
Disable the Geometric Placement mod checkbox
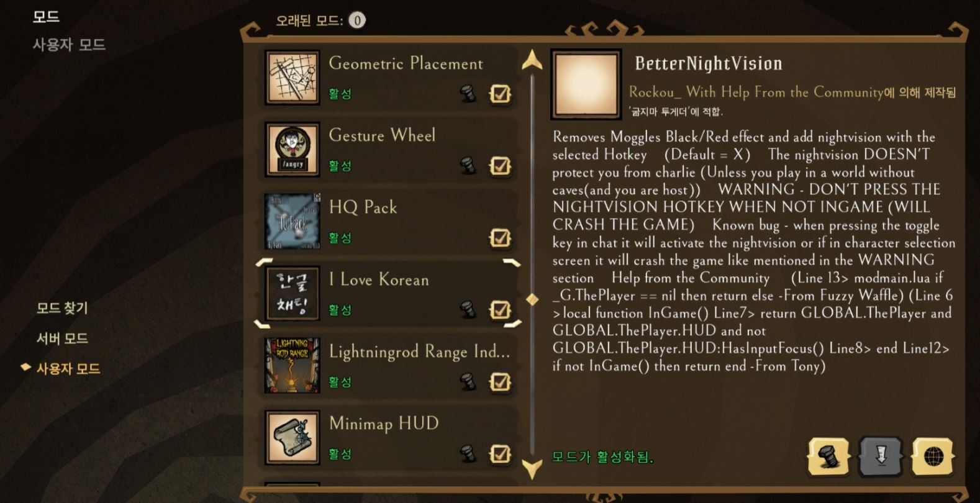click(x=501, y=94)
